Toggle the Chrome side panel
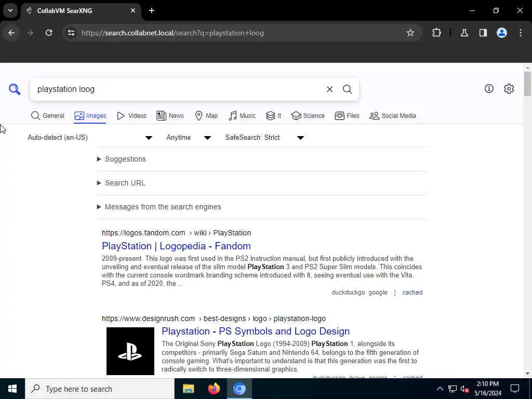 (x=483, y=33)
